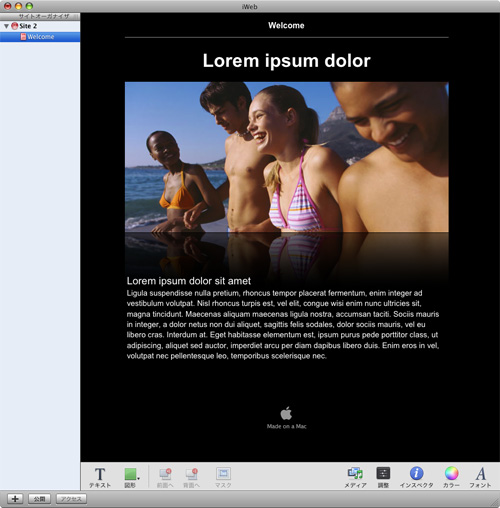
Task: Open the Fonts (フォント) panel
Action: point(480,477)
